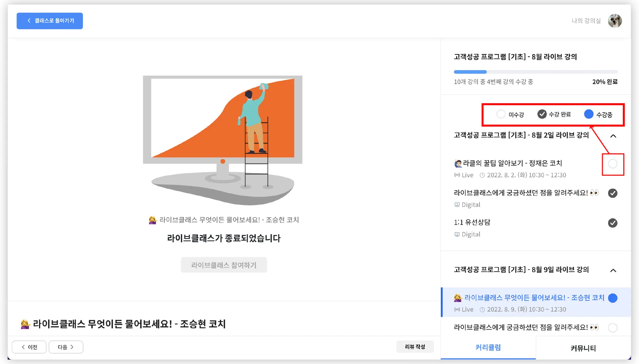639x364 pixels.
Task: Click the 수강 완료 legend checkmark icon
Action: (x=542, y=114)
